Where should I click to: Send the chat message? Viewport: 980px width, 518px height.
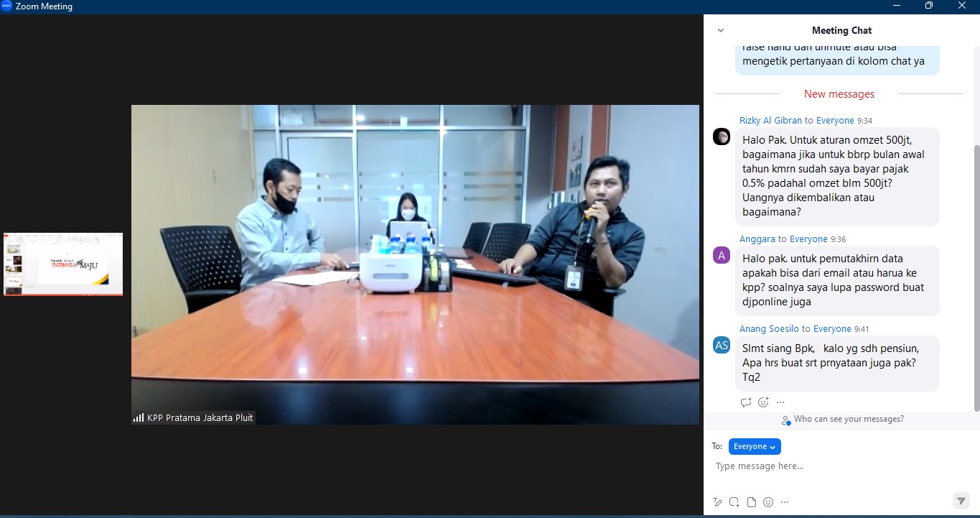[961, 501]
